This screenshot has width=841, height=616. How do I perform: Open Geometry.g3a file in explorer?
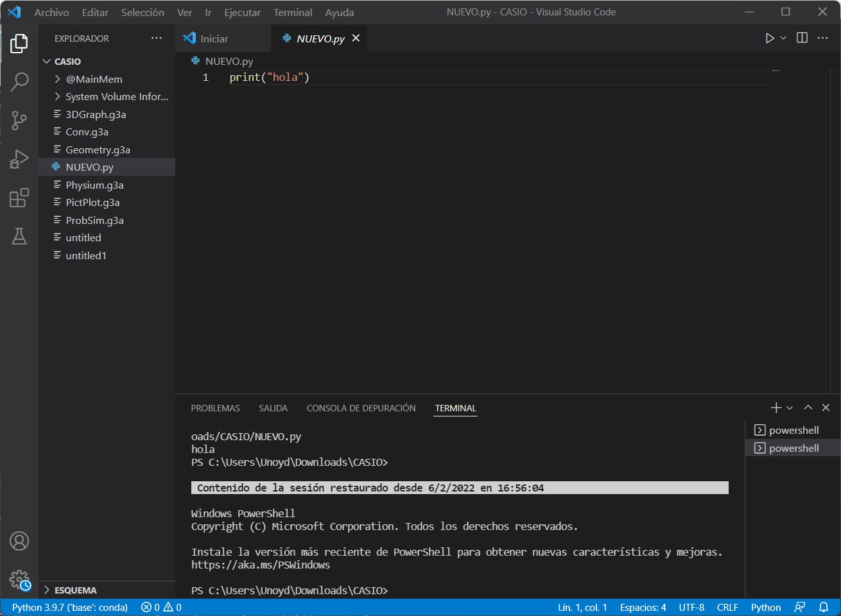[98, 150]
